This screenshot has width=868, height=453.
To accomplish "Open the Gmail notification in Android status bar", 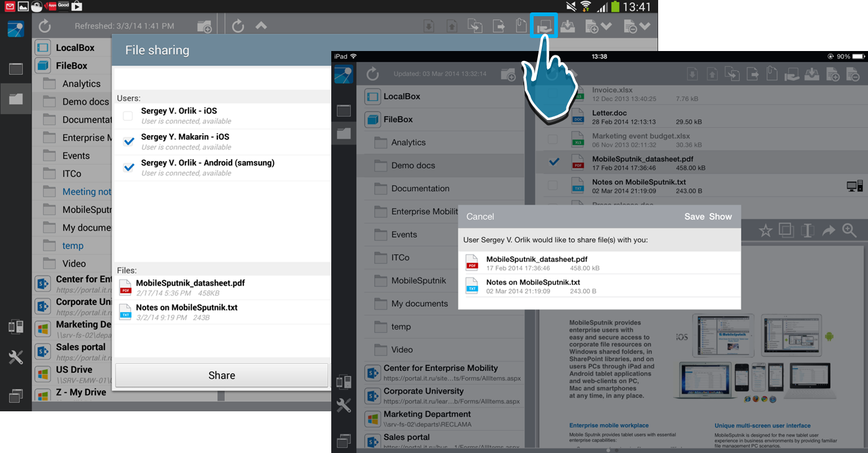I will (x=9, y=7).
